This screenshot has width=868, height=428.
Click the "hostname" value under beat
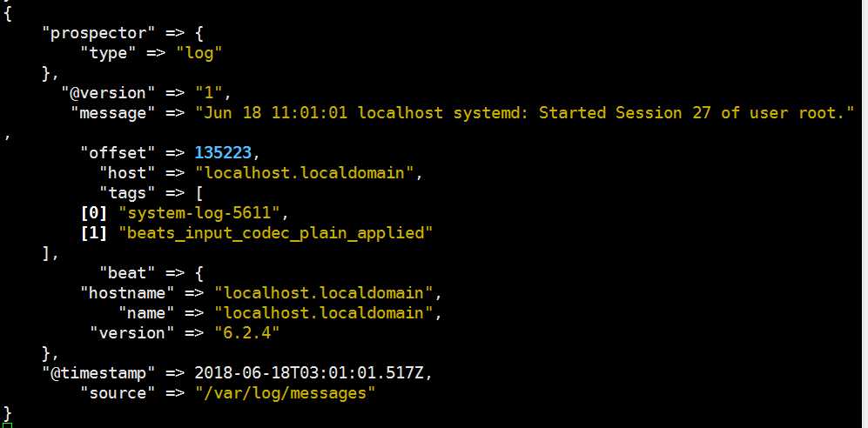tap(323, 293)
